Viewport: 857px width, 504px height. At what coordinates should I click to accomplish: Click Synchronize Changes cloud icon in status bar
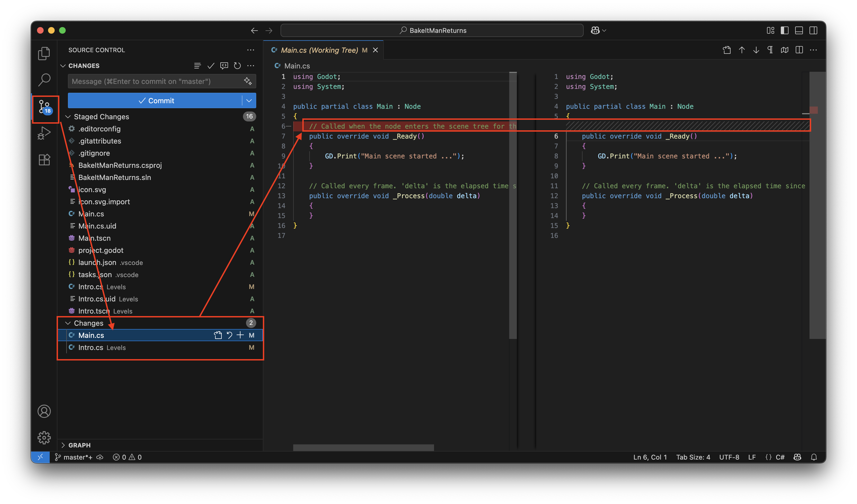click(100, 457)
